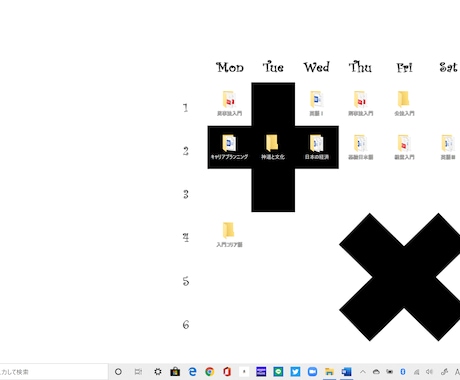Select the Thursday period 1 folder

(x=360, y=103)
